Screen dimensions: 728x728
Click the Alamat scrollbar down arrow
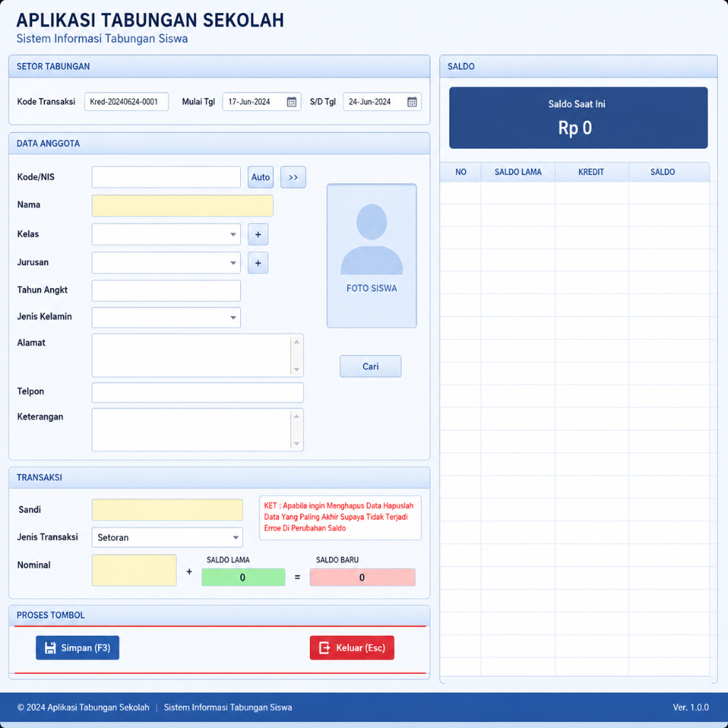point(296,370)
